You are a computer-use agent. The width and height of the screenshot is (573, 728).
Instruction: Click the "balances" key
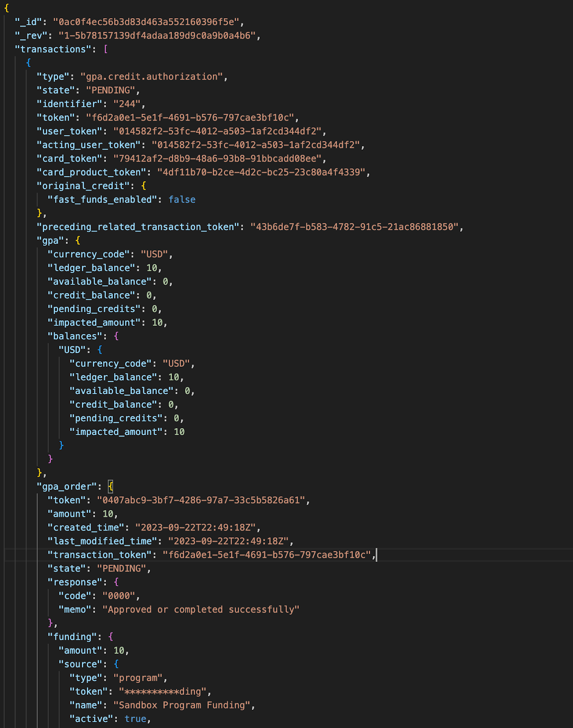75,336
